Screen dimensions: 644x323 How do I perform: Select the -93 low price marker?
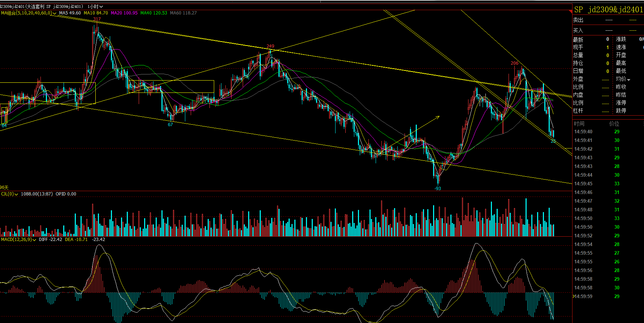(437, 188)
